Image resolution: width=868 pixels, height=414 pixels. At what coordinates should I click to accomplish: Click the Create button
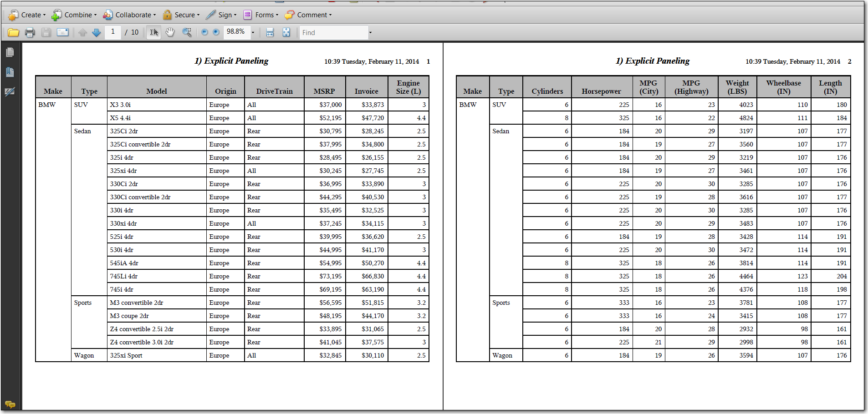click(x=26, y=15)
